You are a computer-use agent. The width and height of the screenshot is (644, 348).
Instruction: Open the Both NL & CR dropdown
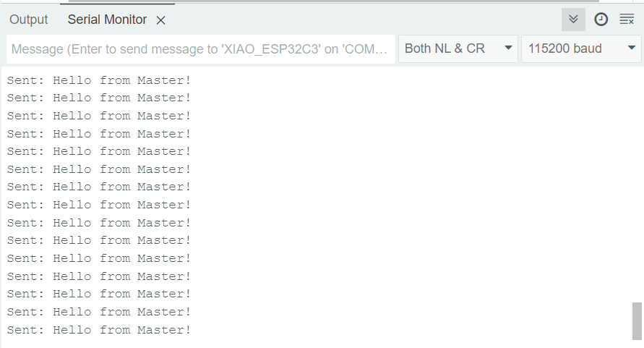click(458, 48)
